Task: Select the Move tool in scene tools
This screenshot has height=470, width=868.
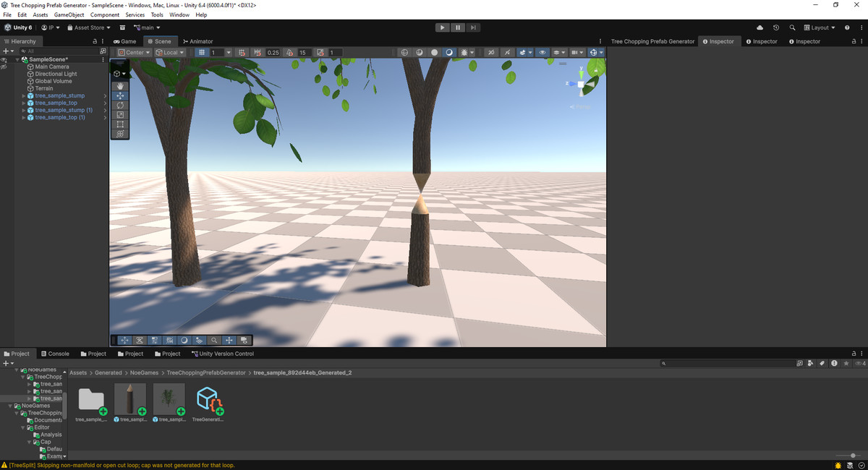Action: tap(120, 95)
